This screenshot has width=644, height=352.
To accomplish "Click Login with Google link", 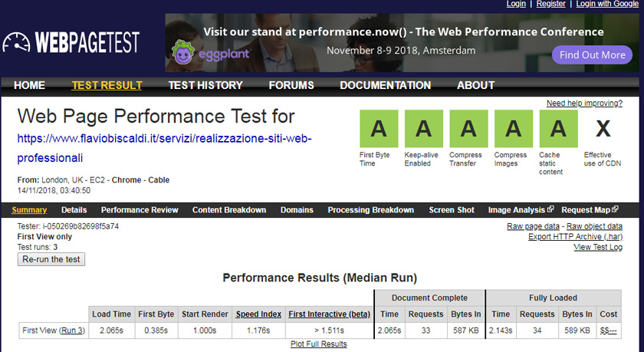I will [x=607, y=4].
